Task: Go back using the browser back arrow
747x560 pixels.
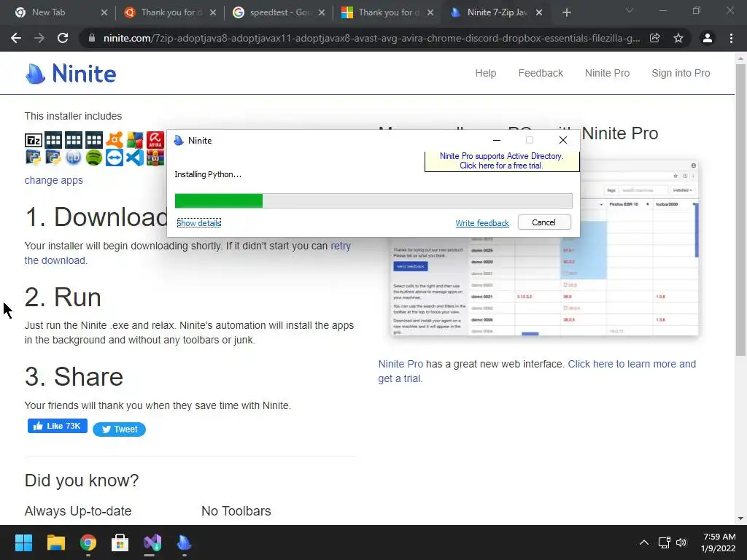Action: pyautogui.click(x=16, y=38)
